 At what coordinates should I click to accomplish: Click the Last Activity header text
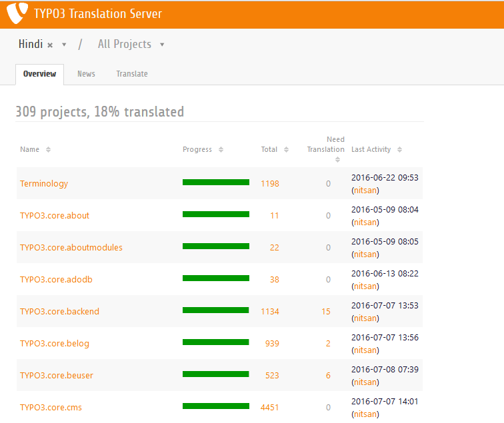tap(371, 149)
